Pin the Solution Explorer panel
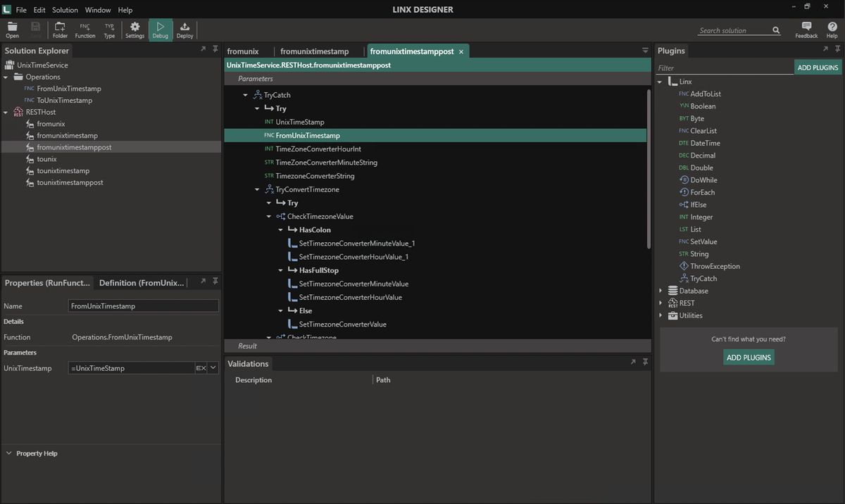 coord(215,50)
